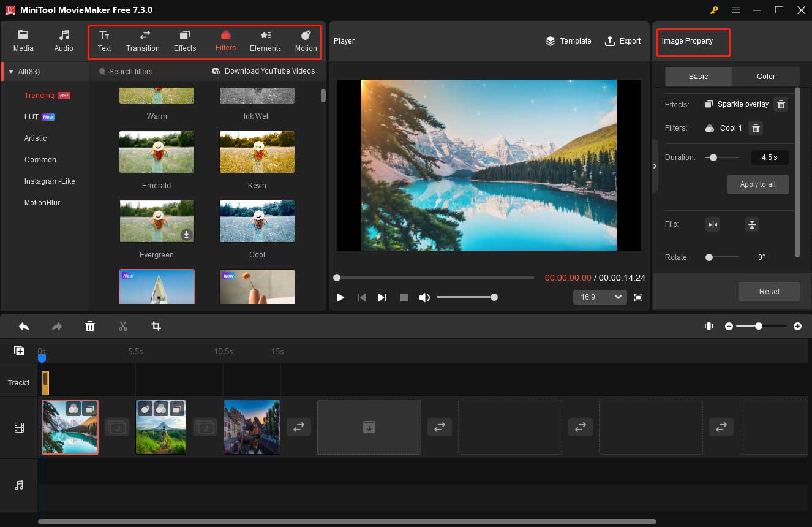
Task: Choose the Kevin filter thumbnail
Action: [x=257, y=152]
